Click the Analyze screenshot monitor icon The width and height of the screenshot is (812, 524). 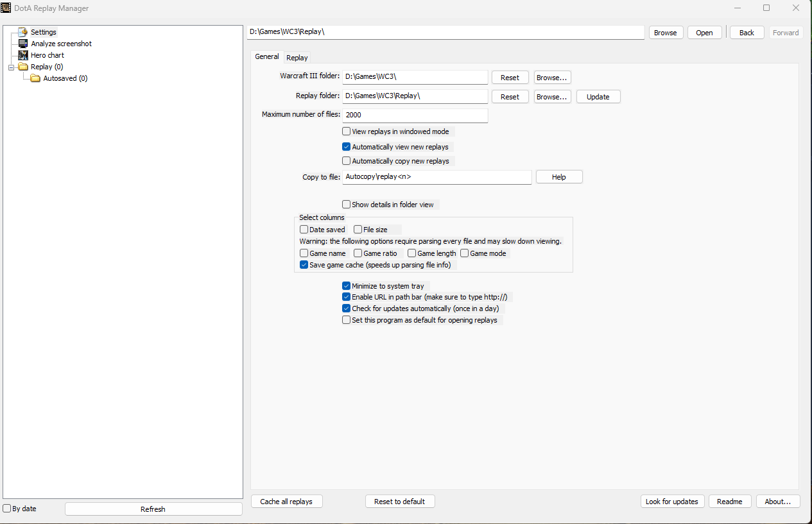pyautogui.click(x=23, y=44)
